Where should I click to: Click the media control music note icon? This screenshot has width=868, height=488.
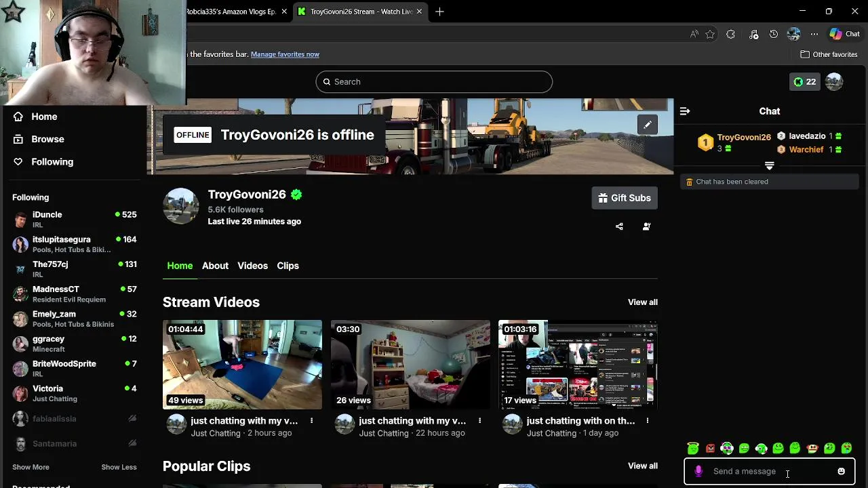point(753,34)
